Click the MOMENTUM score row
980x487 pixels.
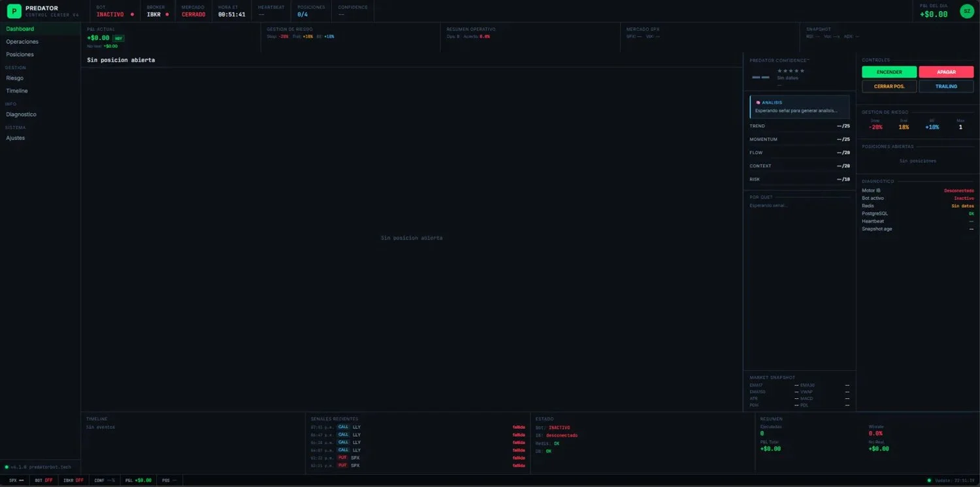pyautogui.click(x=800, y=139)
